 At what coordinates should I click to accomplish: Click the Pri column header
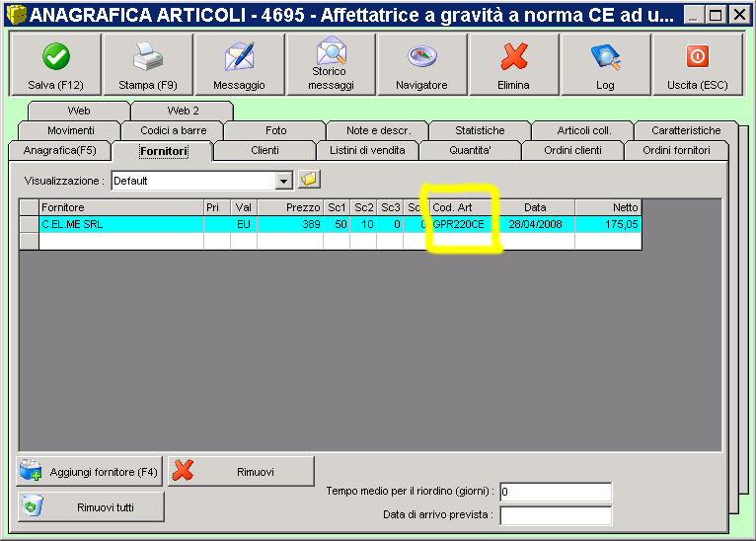click(217, 207)
